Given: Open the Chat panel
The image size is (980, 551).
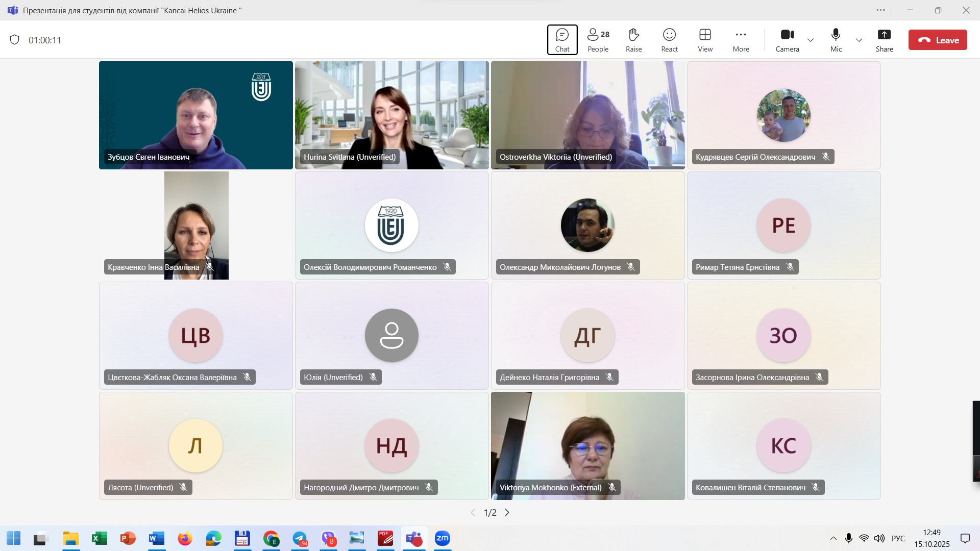Looking at the screenshot, I should coord(562,40).
